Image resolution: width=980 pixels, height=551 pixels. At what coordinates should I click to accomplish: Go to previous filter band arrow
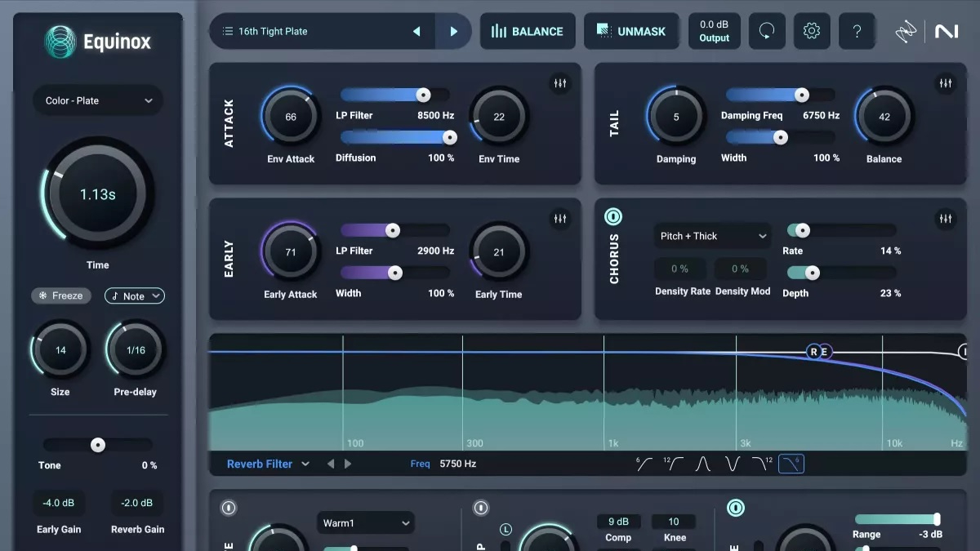click(331, 464)
